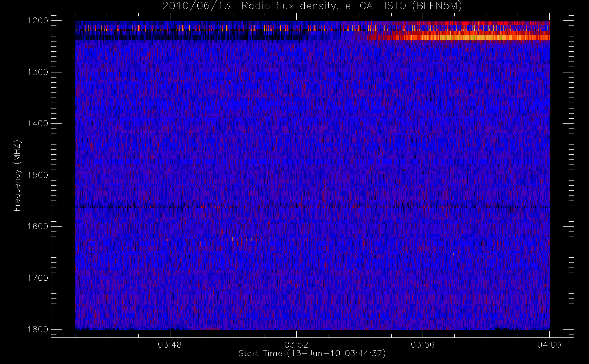The width and height of the screenshot is (589, 364).
Task: Click the 03:56 time axis label
Action: pos(423,345)
